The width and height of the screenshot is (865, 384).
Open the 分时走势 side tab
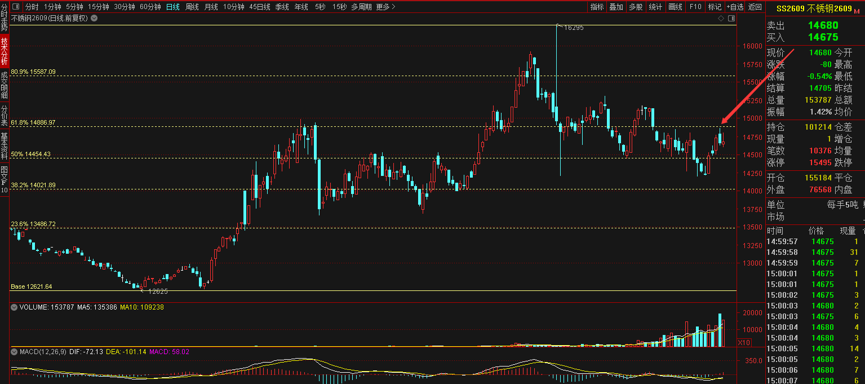click(x=4, y=17)
